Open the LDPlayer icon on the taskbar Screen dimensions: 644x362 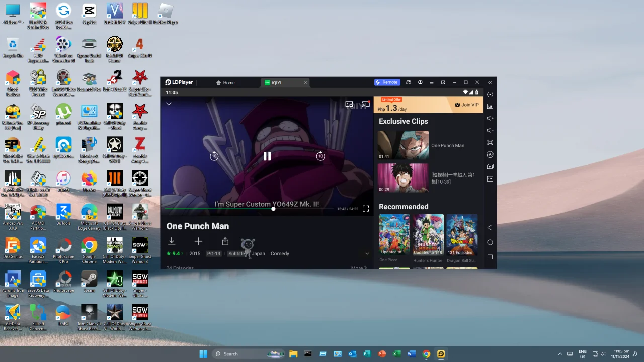(x=441, y=354)
